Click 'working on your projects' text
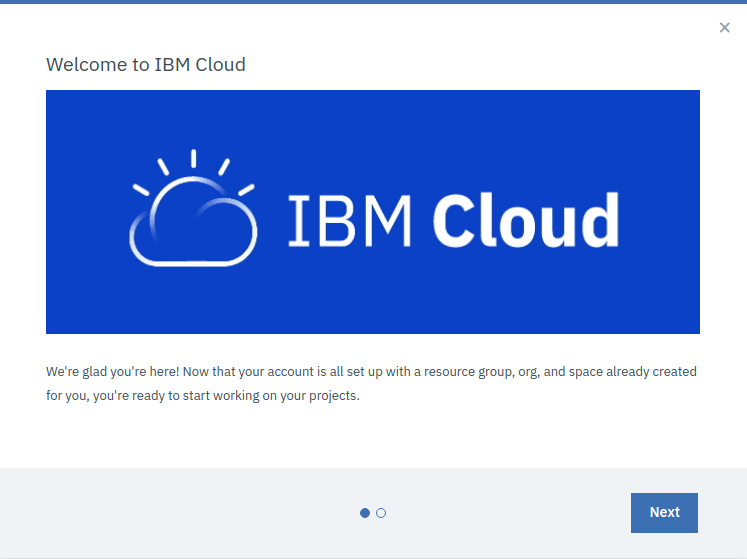The image size is (747, 559). click(294, 395)
